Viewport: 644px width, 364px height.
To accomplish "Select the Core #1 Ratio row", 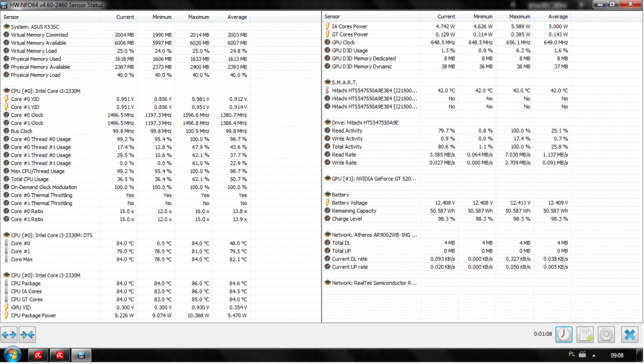I will [x=125, y=220].
